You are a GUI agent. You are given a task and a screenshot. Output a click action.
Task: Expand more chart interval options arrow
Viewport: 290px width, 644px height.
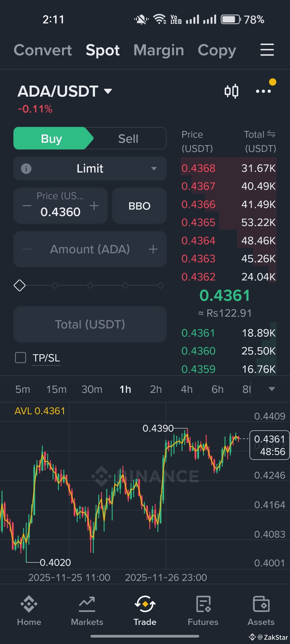tap(272, 389)
